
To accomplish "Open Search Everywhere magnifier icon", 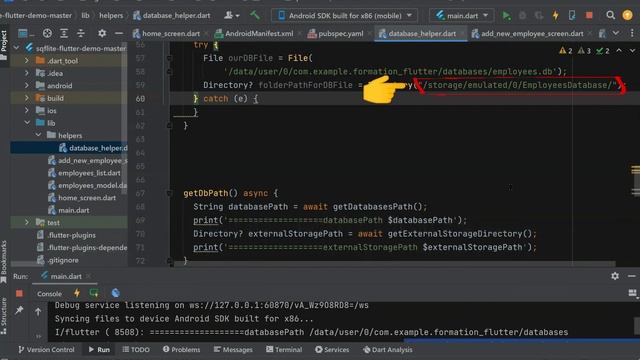I will pos(610,16).
